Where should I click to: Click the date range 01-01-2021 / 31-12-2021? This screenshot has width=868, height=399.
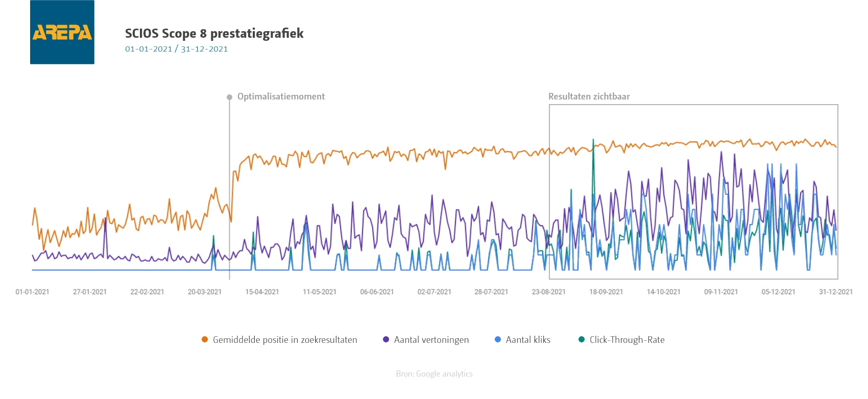tap(177, 49)
